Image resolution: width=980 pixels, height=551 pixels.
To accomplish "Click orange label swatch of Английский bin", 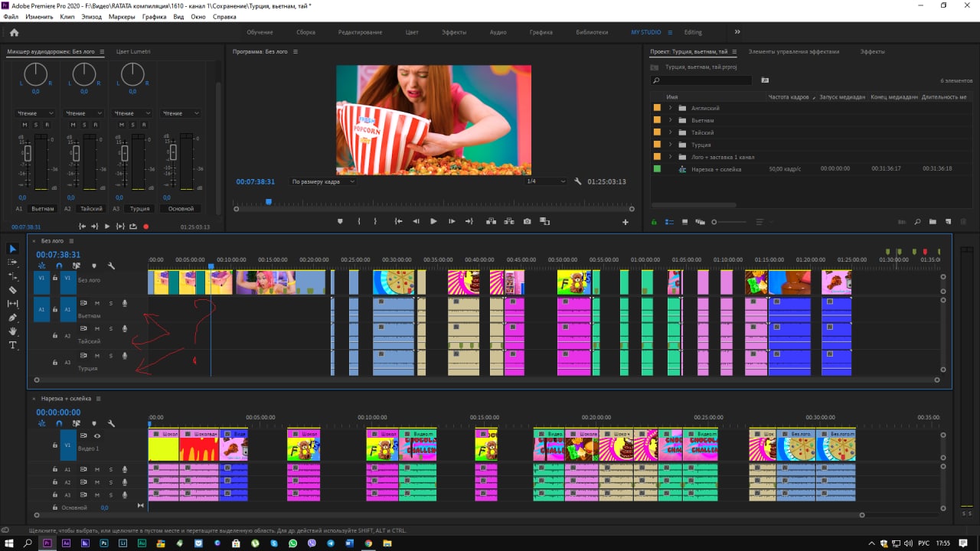I will pos(657,108).
